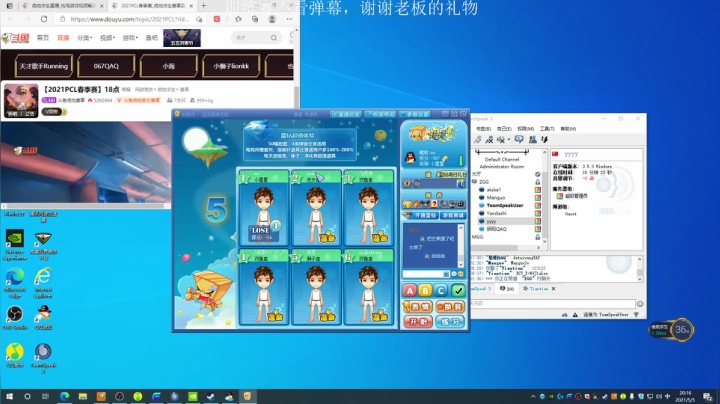Click the red A button in game panel
This screenshot has height=404, width=720.
click(410, 290)
